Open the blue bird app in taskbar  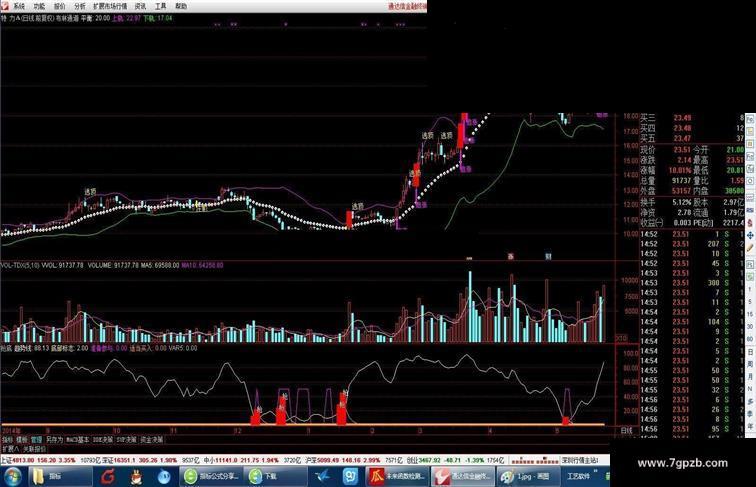[323, 477]
